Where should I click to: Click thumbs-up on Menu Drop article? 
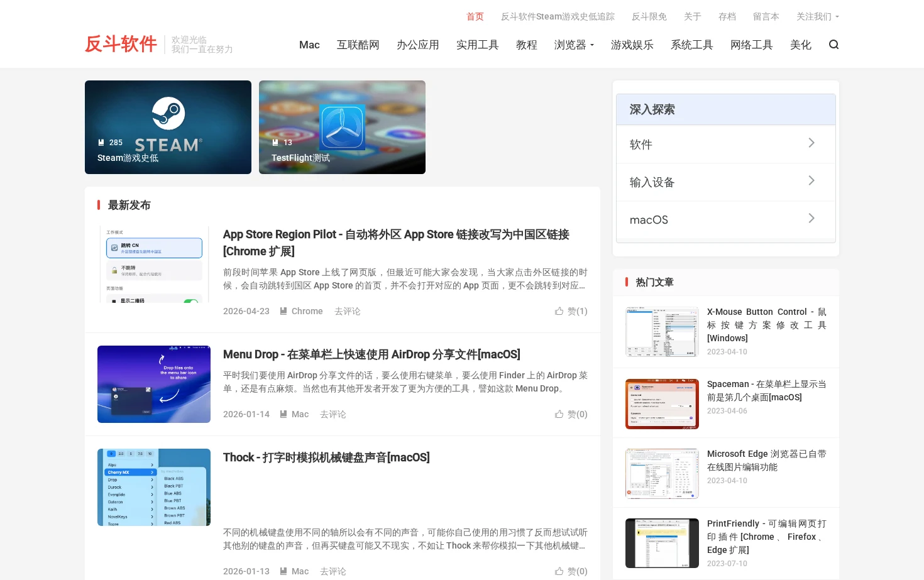click(x=571, y=414)
